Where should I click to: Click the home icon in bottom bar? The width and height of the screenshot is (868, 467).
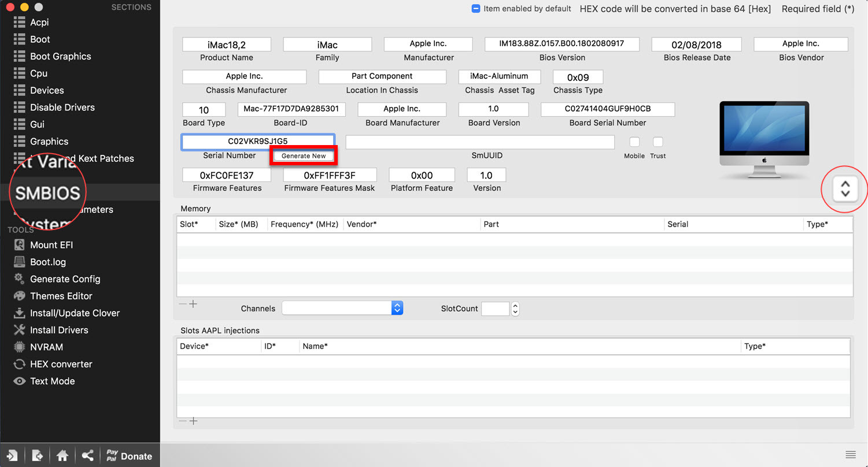62,456
